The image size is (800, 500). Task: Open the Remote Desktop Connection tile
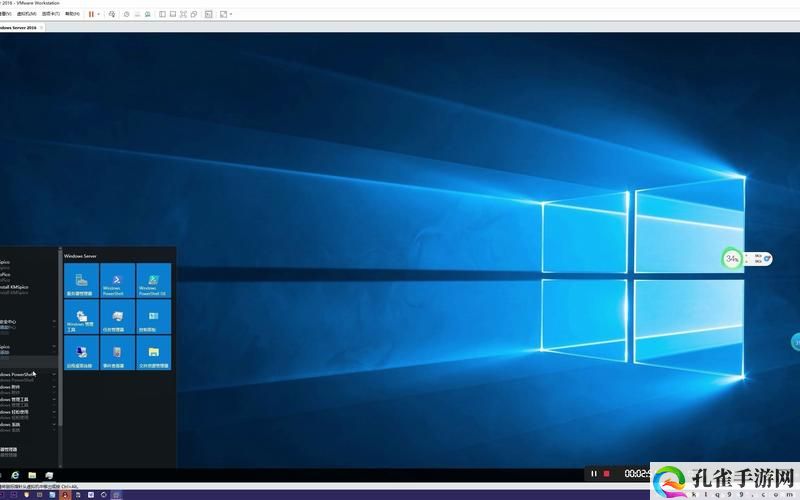click(82, 353)
